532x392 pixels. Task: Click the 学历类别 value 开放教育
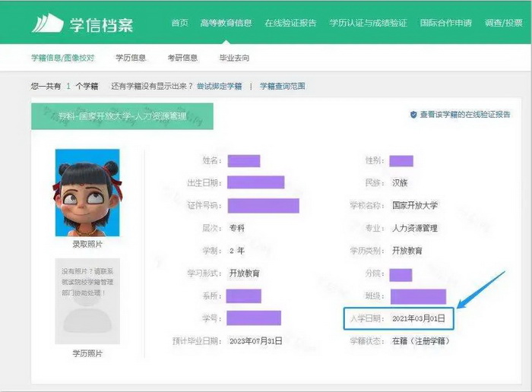(x=407, y=251)
